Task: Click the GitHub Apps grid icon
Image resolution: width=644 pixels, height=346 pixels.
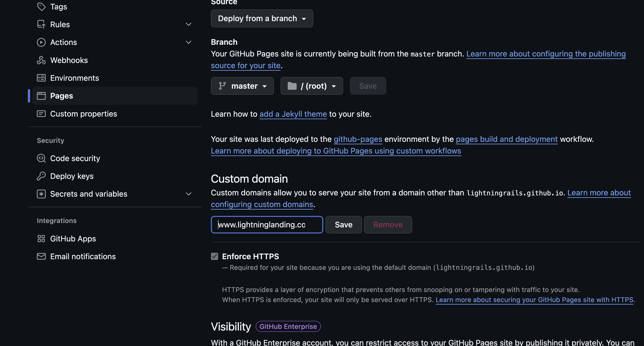Action: (x=41, y=238)
